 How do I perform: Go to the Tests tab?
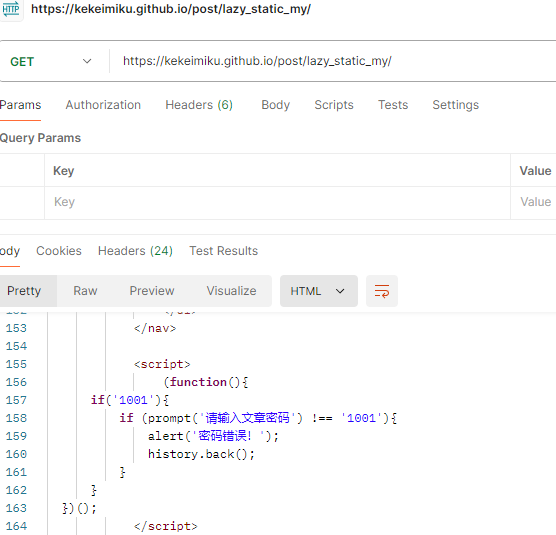[393, 105]
